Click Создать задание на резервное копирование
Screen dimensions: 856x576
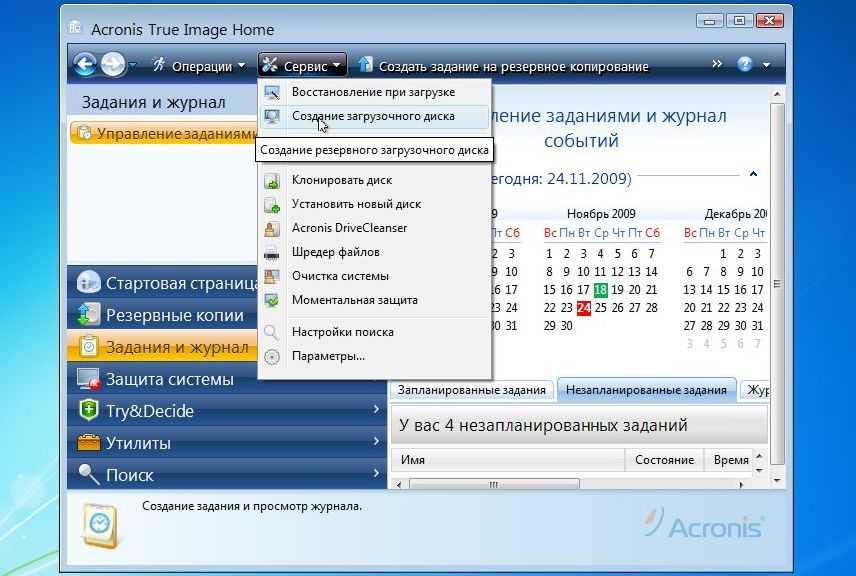pyautogui.click(x=513, y=67)
